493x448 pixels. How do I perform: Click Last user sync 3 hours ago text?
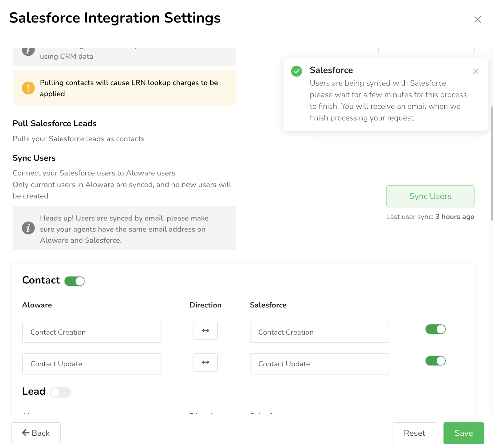pyautogui.click(x=430, y=217)
